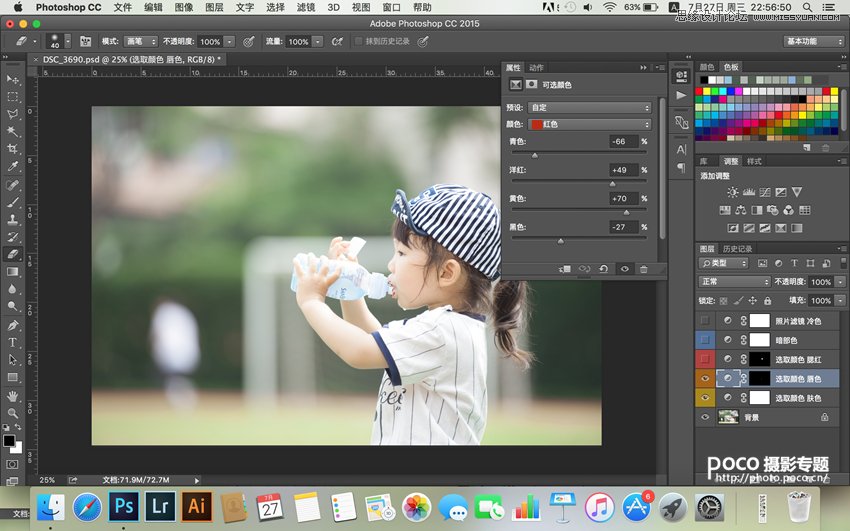Add a Levels adjustment
This screenshot has width=850, height=531.
click(749, 192)
